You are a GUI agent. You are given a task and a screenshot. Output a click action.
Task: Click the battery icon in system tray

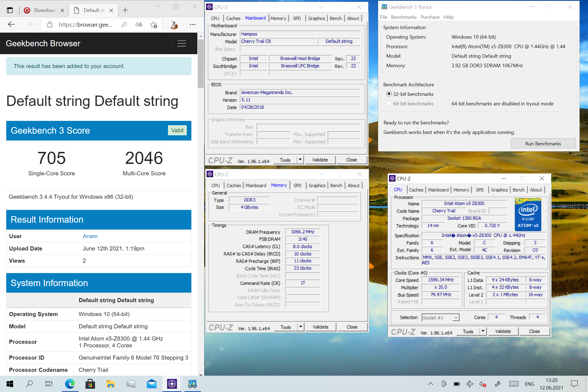(457, 384)
